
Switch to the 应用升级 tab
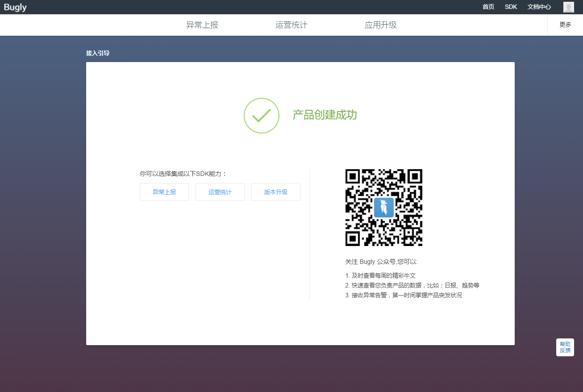(380, 25)
